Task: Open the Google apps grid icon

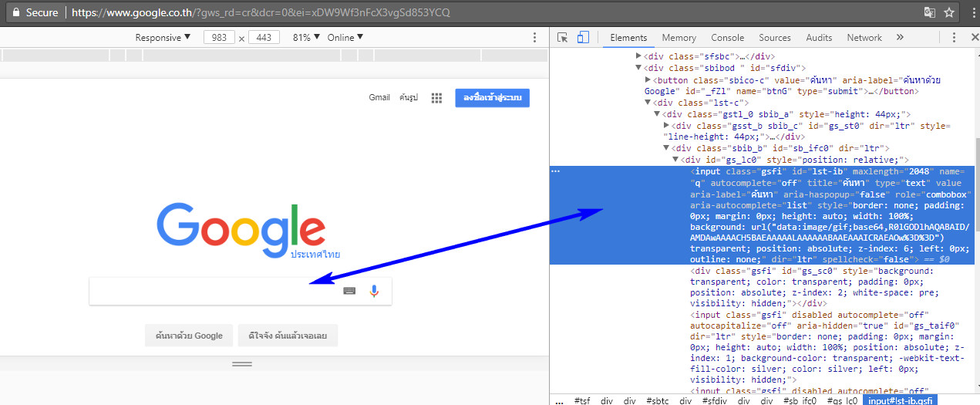Action: 436,98
